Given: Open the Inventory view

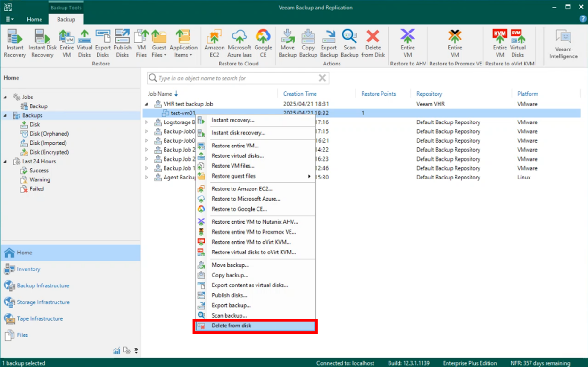Looking at the screenshot, I should (x=70, y=269).
